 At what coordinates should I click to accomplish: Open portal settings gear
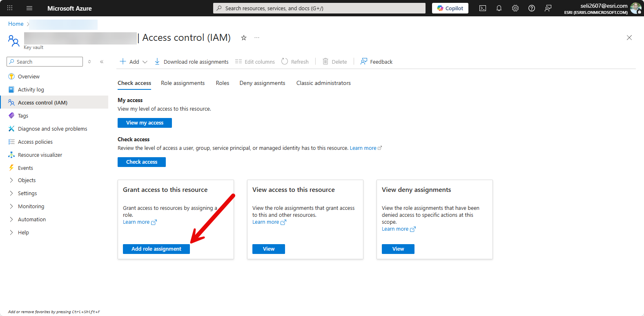tap(515, 8)
